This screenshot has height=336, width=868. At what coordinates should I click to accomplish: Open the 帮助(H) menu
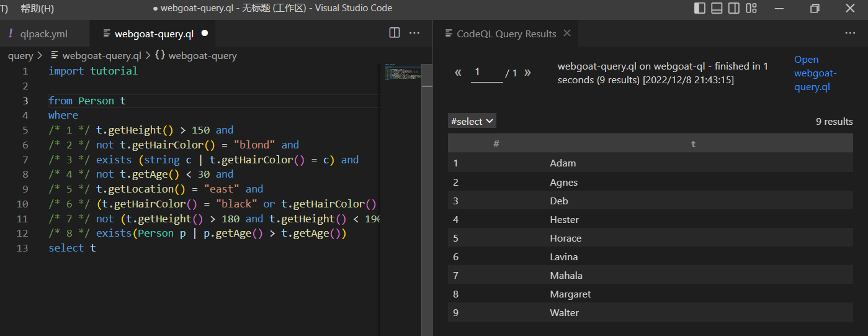pos(37,8)
